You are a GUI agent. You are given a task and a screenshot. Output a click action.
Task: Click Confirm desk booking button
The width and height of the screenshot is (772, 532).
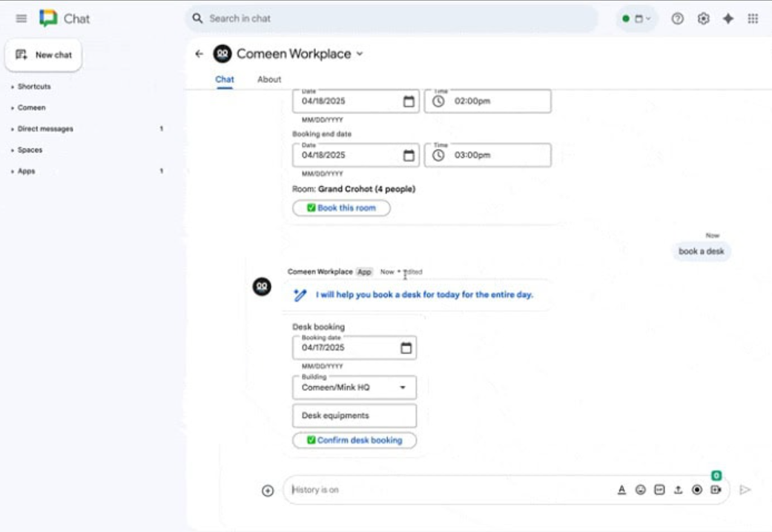354,440
